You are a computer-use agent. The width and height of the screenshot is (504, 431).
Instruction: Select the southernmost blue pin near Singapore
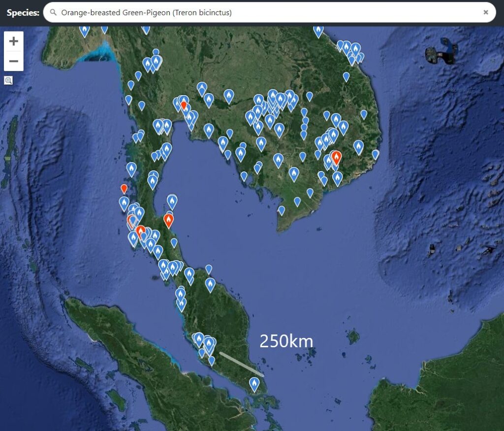255,383
